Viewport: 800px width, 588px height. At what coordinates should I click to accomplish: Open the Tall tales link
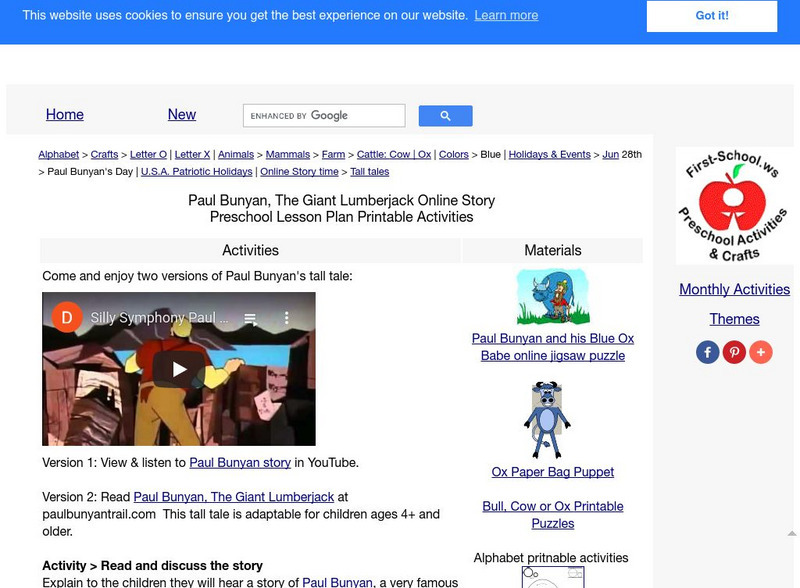click(x=369, y=172)
